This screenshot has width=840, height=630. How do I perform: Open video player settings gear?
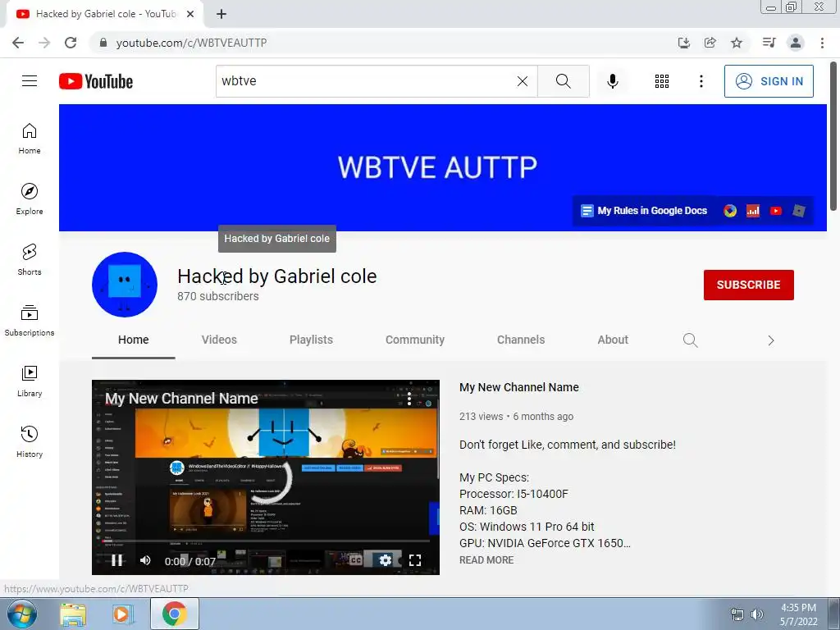[386, 560]
